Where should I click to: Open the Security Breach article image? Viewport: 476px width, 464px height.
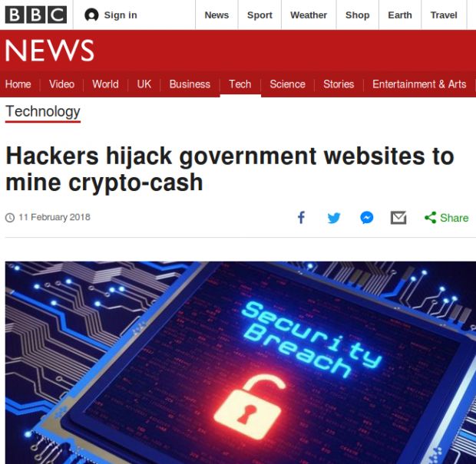240,363
